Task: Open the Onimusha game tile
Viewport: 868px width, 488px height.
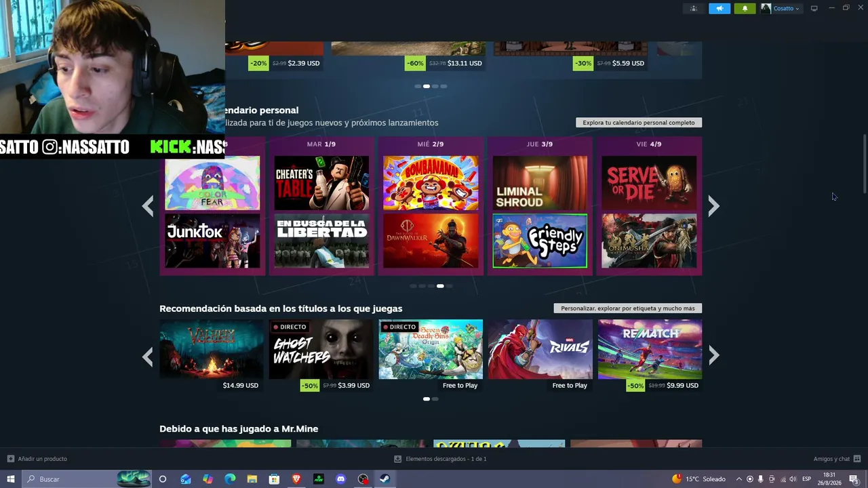Action: coord(649,241)
